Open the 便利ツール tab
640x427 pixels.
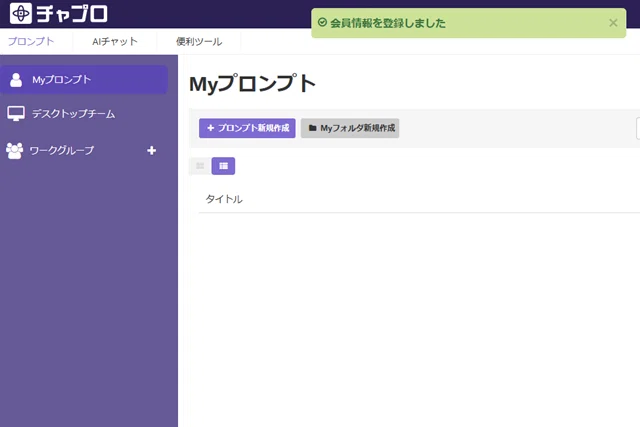pos(199,41)
